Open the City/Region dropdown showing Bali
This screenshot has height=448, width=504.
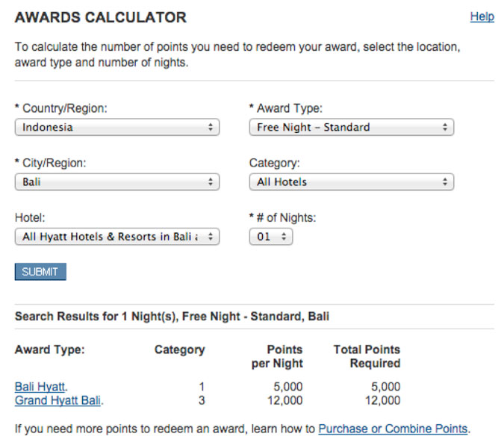pyautogui.click(x=117, y=182)
